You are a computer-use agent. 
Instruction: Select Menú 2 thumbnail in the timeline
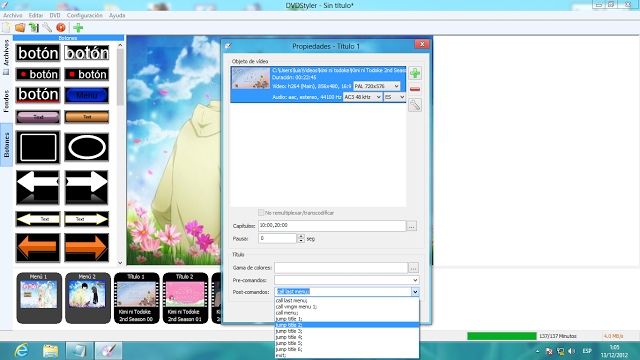pos(88,298)
